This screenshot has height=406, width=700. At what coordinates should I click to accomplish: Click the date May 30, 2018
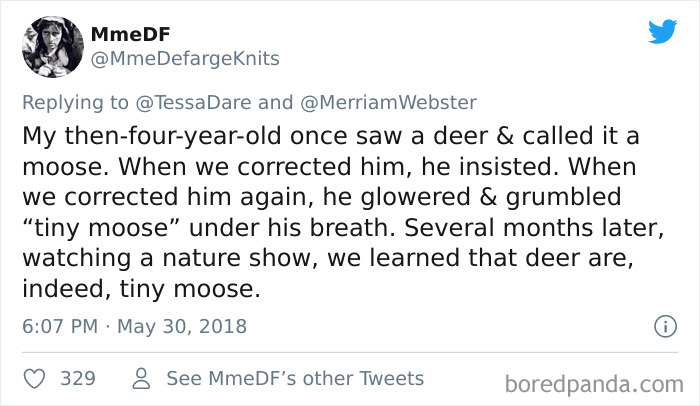click(185, 326)
